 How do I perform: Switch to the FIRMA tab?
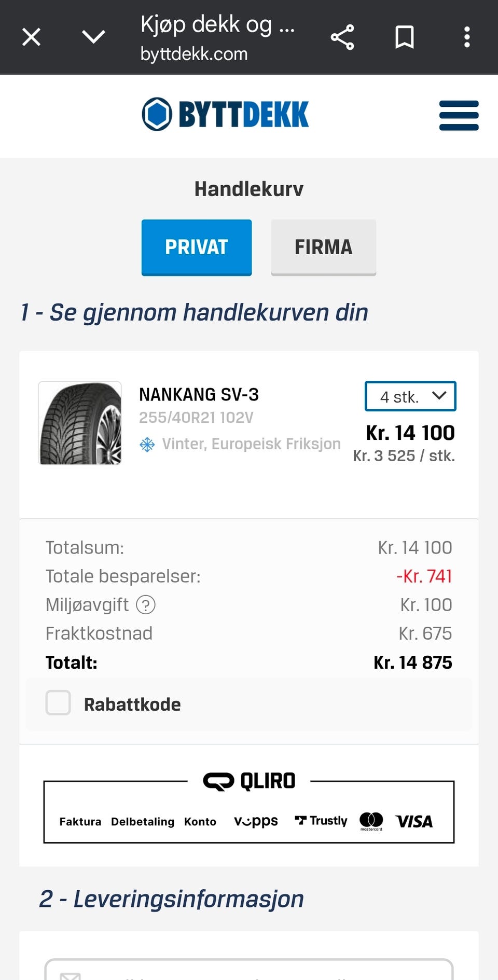coord(324,247)
